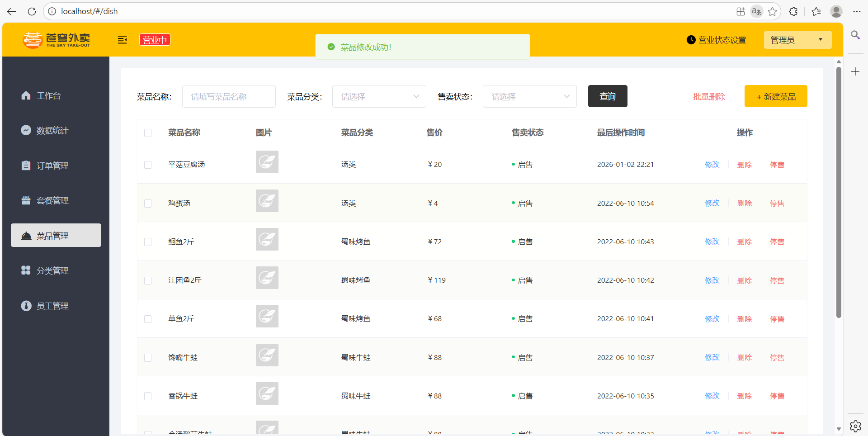Click the scrollbar down arrow
Screen dimensions: 868x436
coord(839,429)
